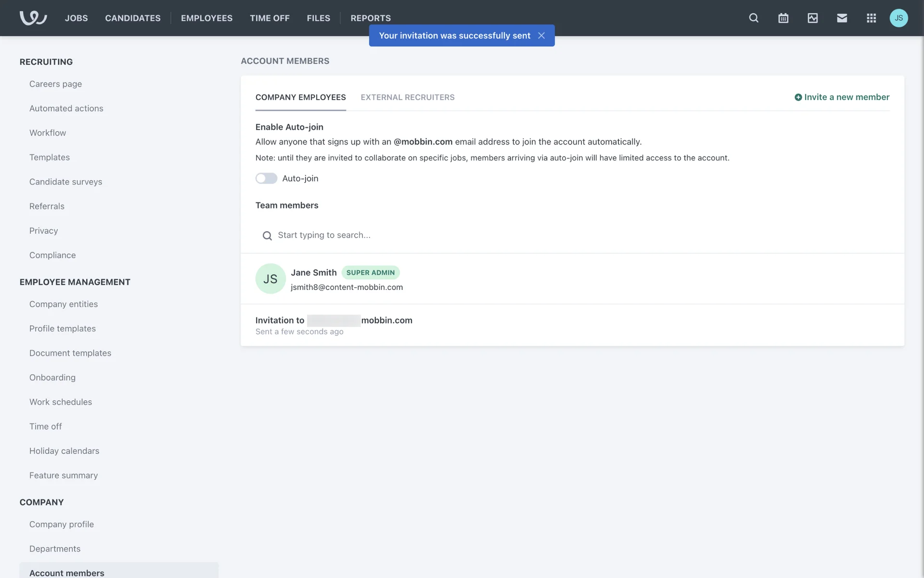Dismiss the invitation sent notification
The height and width of the screenshot is (578, 924).
coord(541,36)
